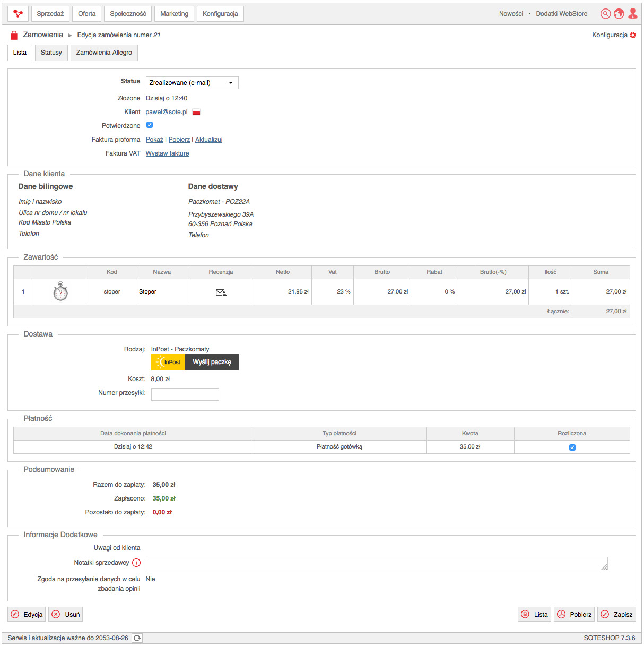Click the 'Płatność gotówką' payment type cell
Viewport: 644px width, 646px height.
point(340,447)
